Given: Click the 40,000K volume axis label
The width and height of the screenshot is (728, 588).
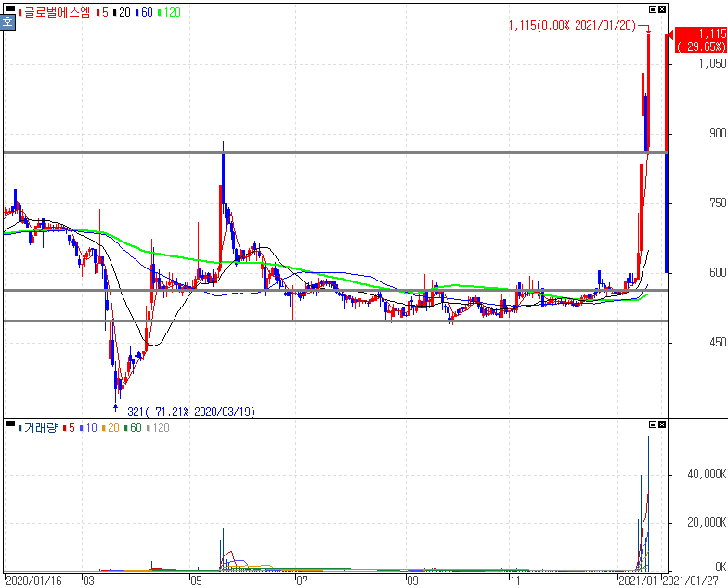Looking at the screenshot, I should click(x=707, y=474).
